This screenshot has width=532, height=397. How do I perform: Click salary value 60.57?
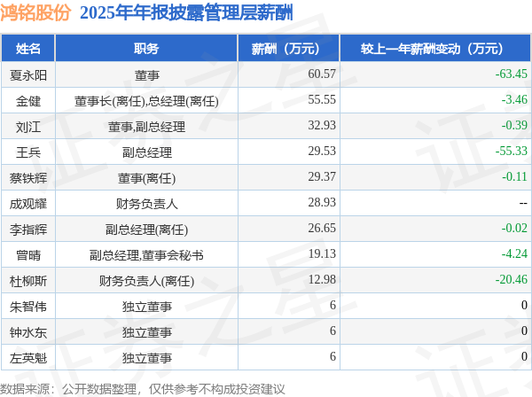click(x=322, y=74)
